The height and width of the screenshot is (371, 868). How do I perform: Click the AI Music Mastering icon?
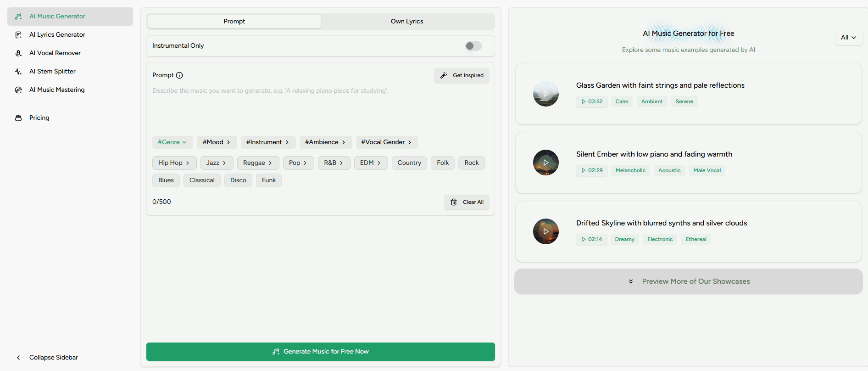click(x=18, y=90)
